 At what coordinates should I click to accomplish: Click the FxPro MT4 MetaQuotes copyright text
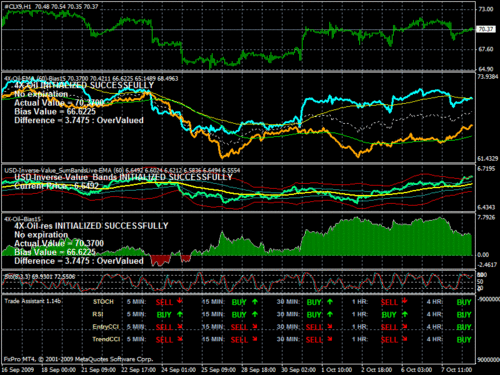click(x=79, y=359)
